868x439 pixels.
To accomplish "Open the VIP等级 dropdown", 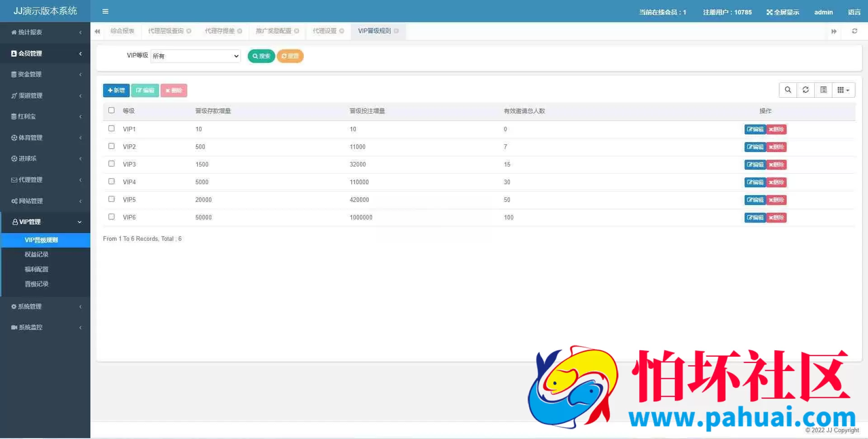I will pyautogui.click(x=196, y=56).
